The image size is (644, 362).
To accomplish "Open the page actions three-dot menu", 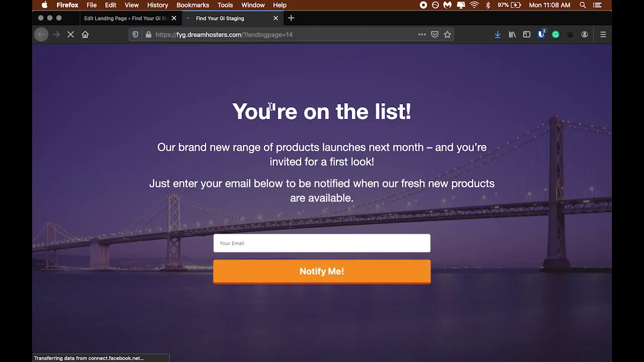I will 422,35.
